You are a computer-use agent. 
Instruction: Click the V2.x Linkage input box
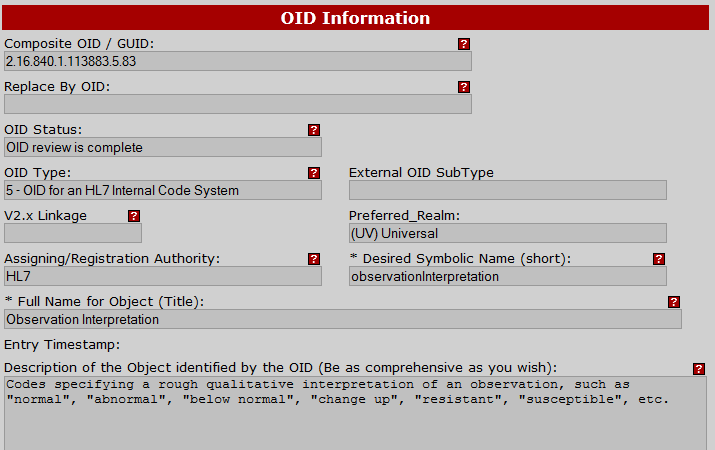coord(73,233)
